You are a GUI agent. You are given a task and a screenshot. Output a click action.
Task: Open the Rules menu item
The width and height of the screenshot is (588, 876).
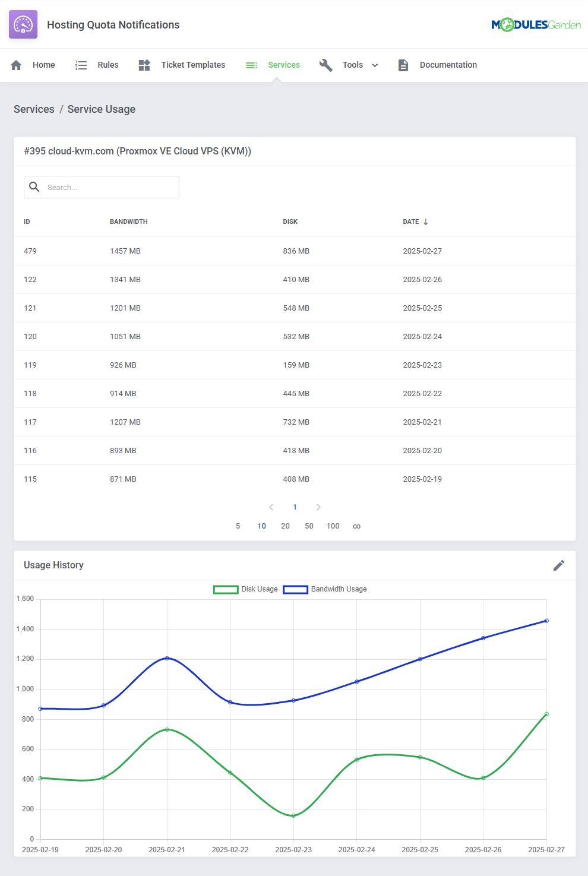click(x=108, y=65)
